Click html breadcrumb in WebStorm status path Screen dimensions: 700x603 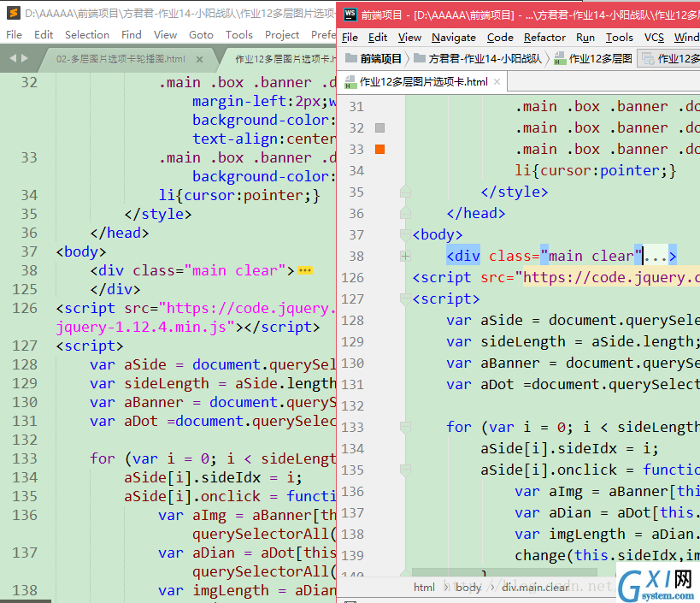tap(424, 587)
